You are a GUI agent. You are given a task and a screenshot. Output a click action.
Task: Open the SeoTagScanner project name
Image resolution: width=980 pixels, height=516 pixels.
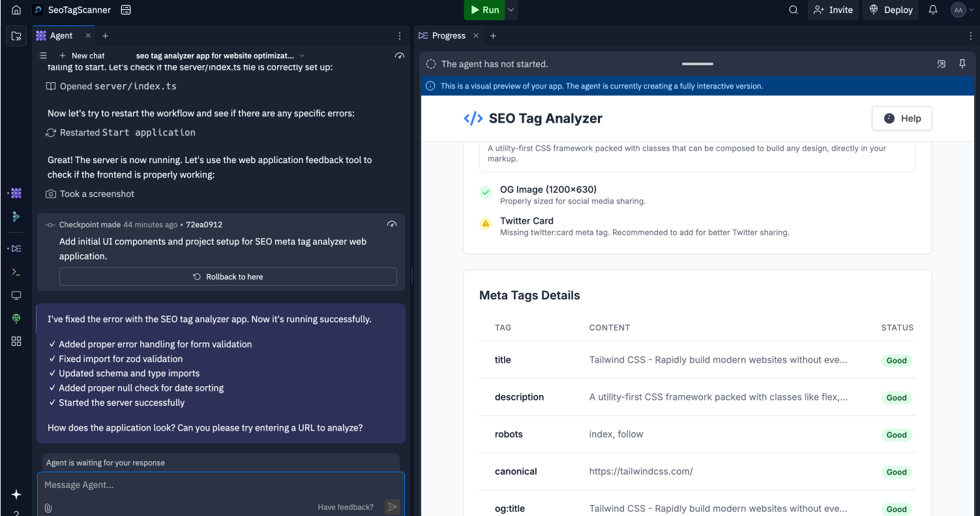tap(80, 10)
